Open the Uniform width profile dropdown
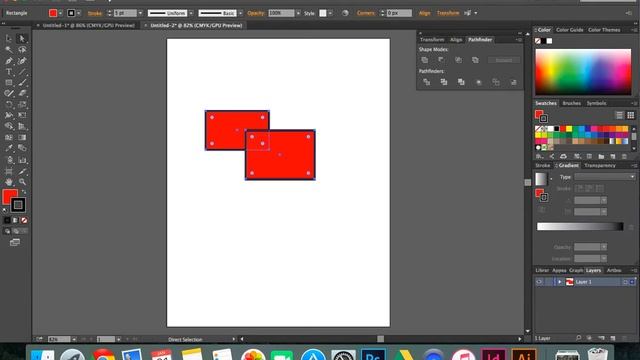 [x=191, y=13]
